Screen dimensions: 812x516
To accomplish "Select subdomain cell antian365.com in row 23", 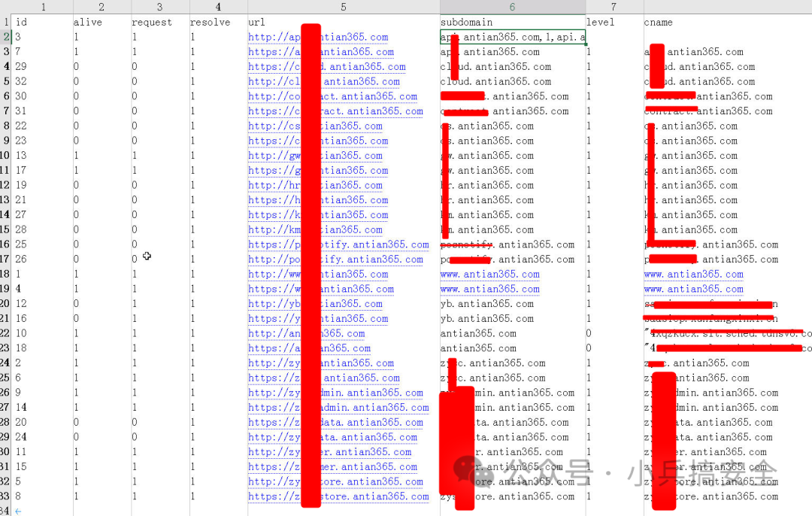I will (478, 348).
